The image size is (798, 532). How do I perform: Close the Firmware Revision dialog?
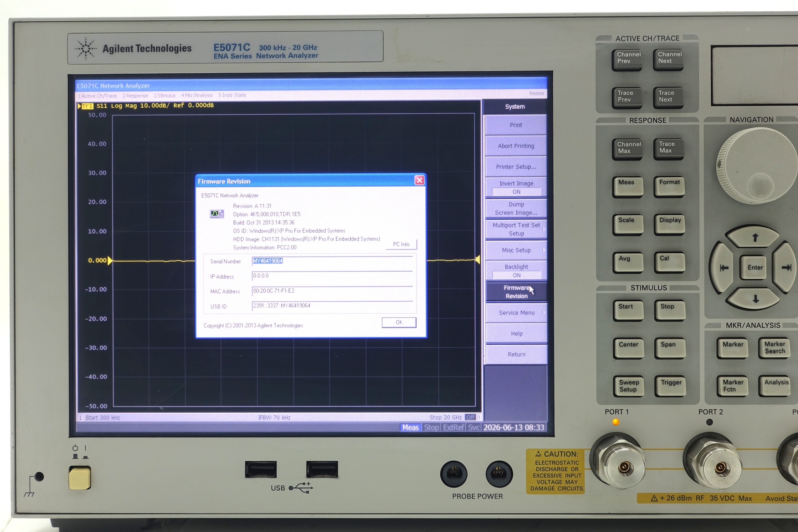click(x=419, y=180)
